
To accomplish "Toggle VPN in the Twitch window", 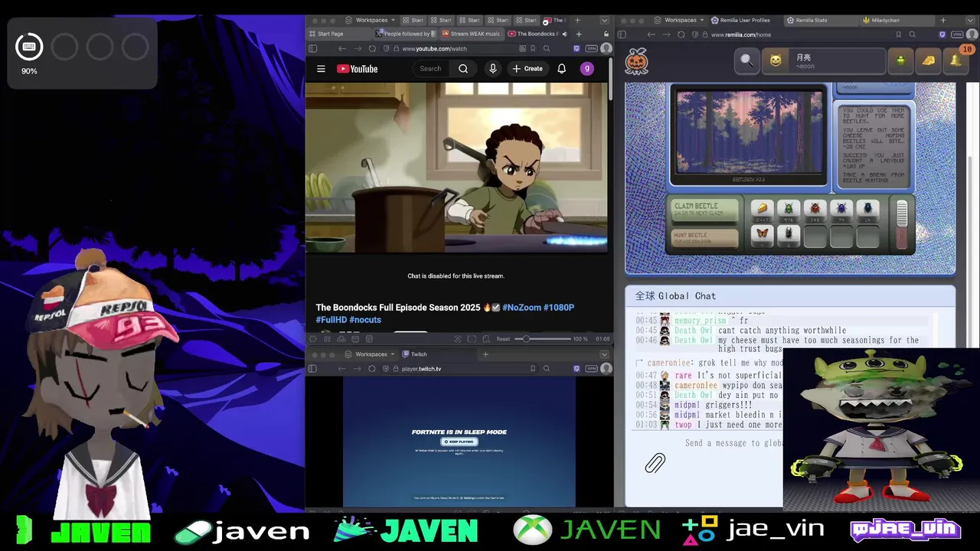I will [591, 369].
